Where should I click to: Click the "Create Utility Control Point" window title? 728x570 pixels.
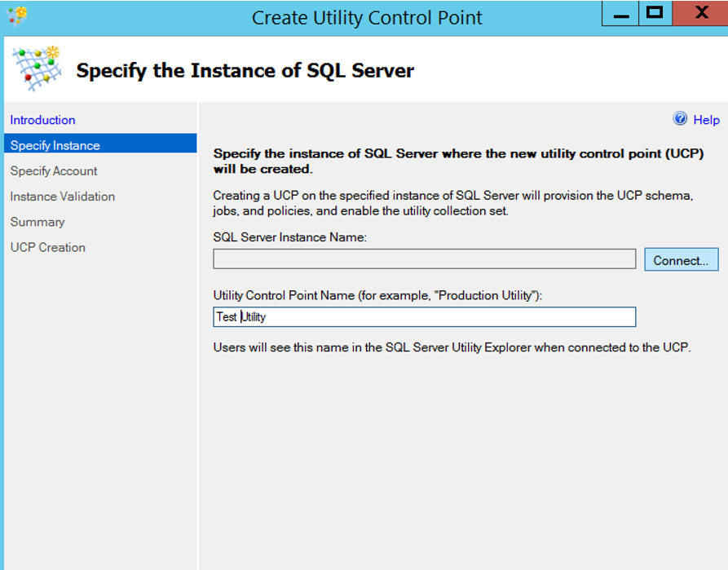pos(367,18)
